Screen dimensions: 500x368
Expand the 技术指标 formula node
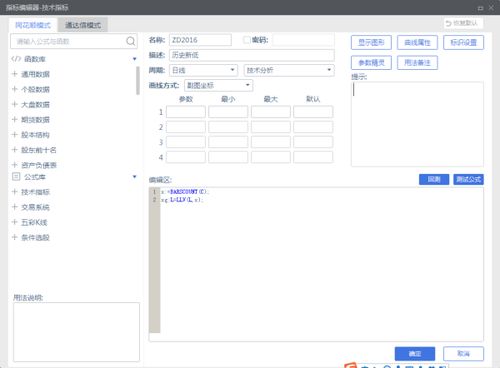pyautogui.click(x=14, y=192)
